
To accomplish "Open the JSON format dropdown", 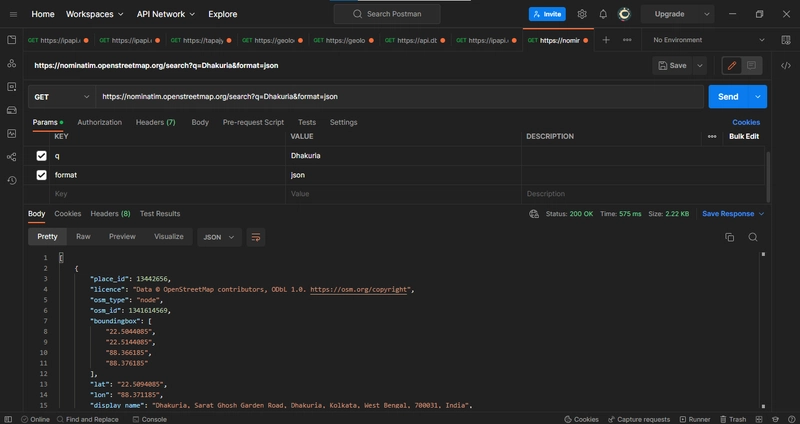I will tap(219, 237).
